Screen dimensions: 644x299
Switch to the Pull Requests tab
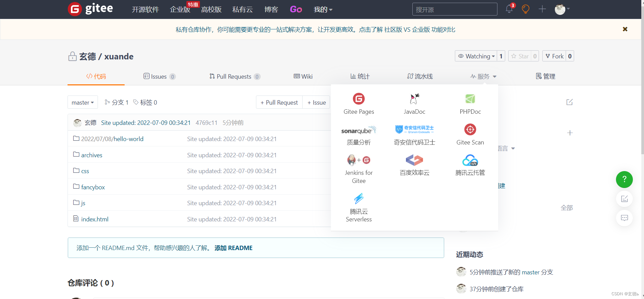[235, 76]
